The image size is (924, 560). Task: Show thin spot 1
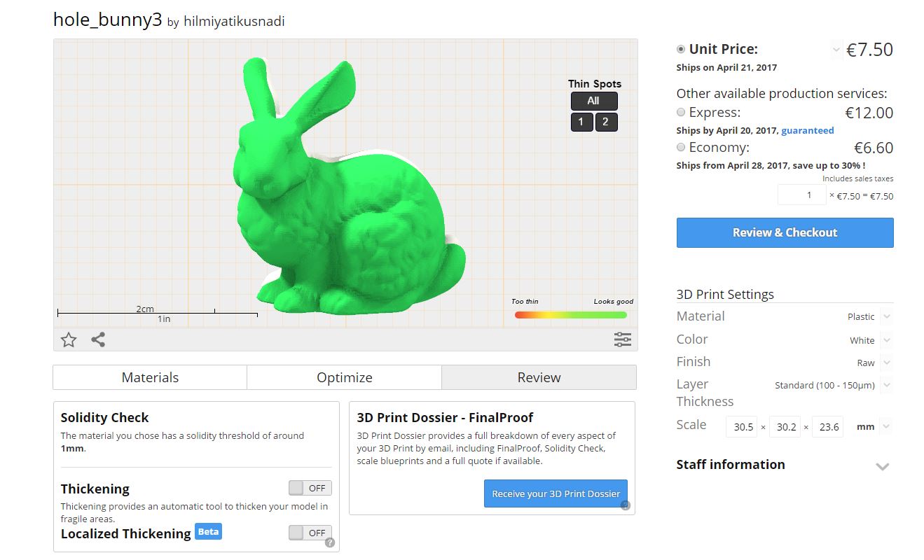(581, 122)
